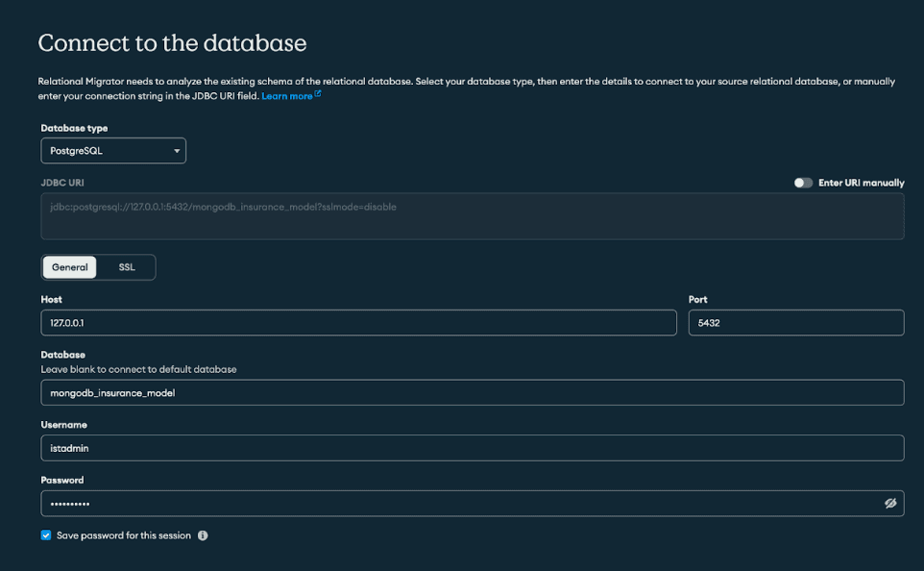Uncheck Save password for this session checkbox
The height and width of the screenshot is (571, 924).
[x=46, y=535]
